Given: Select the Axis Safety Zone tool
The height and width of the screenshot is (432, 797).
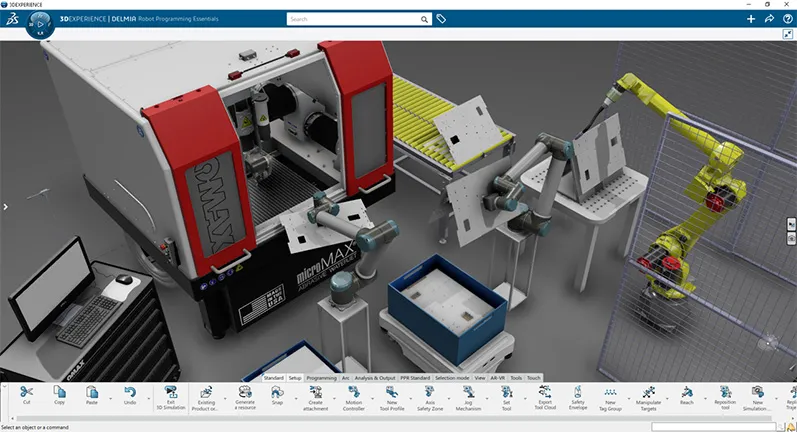Looking at the screenshot, I should click(430, 392).
